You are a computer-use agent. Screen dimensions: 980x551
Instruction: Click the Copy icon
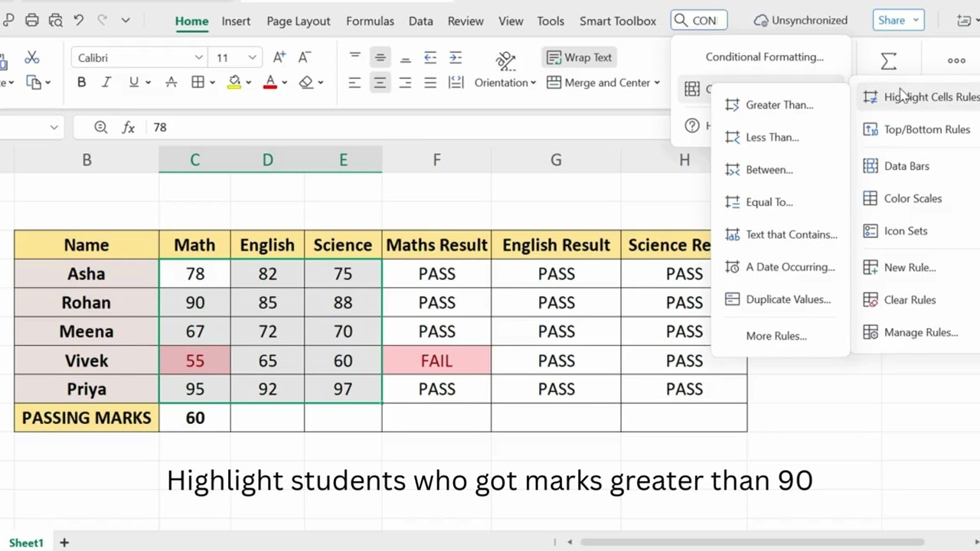[x=34, y=82]
